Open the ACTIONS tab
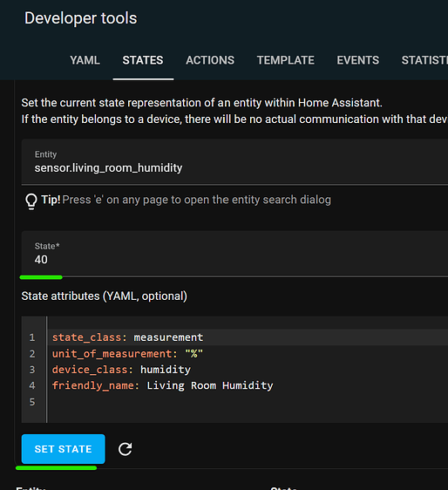This screenshot has height=490, width=448. click(x=210, y=60)
